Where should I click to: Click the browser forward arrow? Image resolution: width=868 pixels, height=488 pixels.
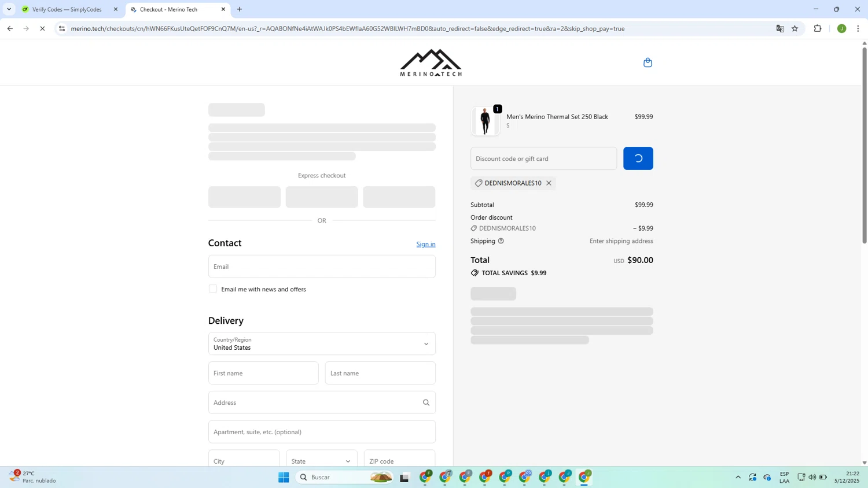[x=26, y=28]
